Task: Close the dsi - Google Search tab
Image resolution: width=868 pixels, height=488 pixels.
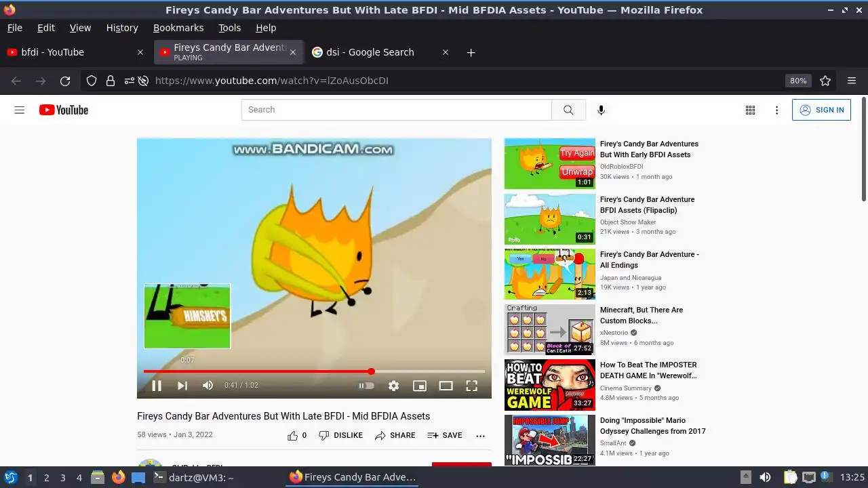Action: (x=446, y=52)
